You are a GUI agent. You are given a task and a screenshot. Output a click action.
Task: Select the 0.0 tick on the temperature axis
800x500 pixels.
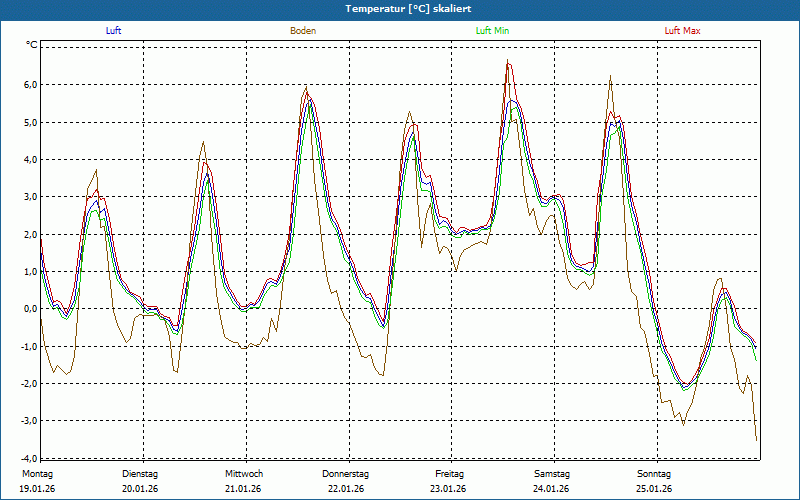(x=29, y=309)
